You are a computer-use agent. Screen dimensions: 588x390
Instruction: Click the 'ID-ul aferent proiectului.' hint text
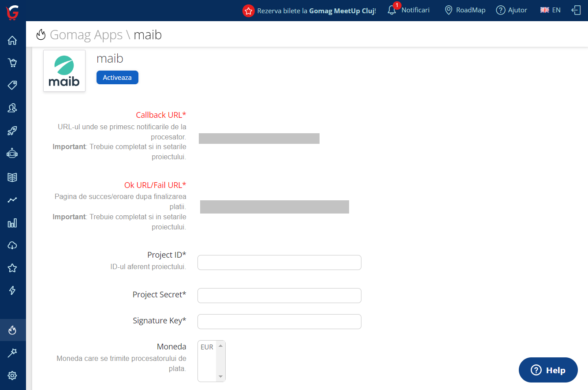click(x=148, y=266)
